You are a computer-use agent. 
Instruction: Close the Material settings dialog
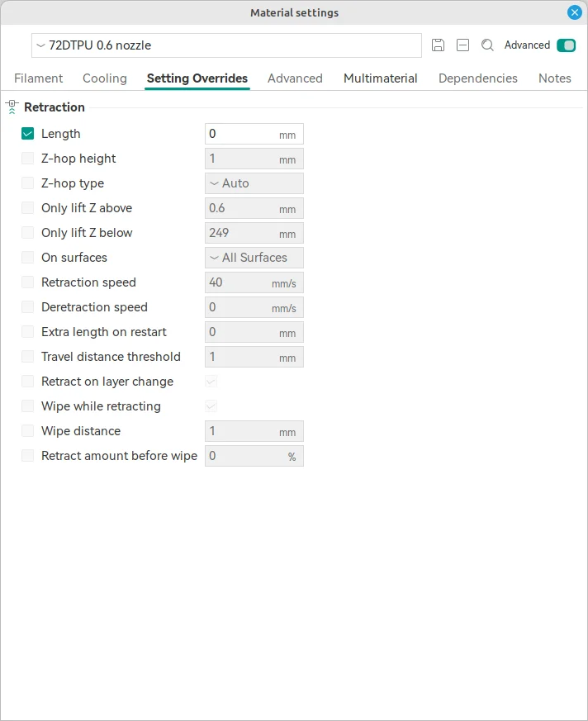click(x=574, y=12)
